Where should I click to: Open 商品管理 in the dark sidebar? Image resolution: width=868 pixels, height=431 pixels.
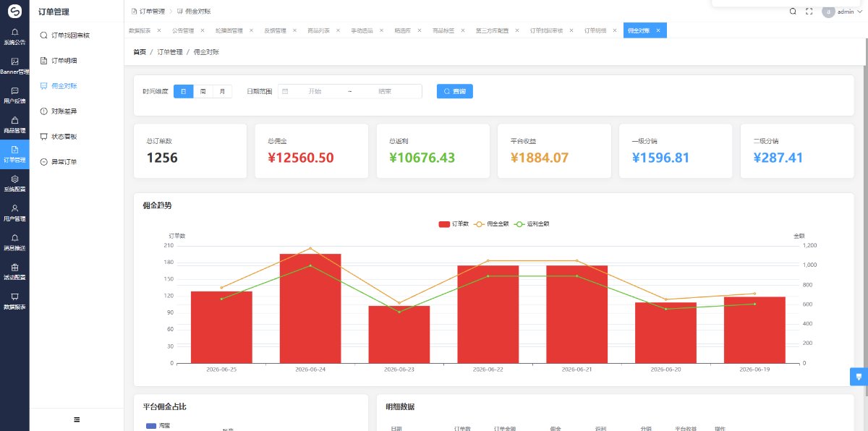click(14, 124)
